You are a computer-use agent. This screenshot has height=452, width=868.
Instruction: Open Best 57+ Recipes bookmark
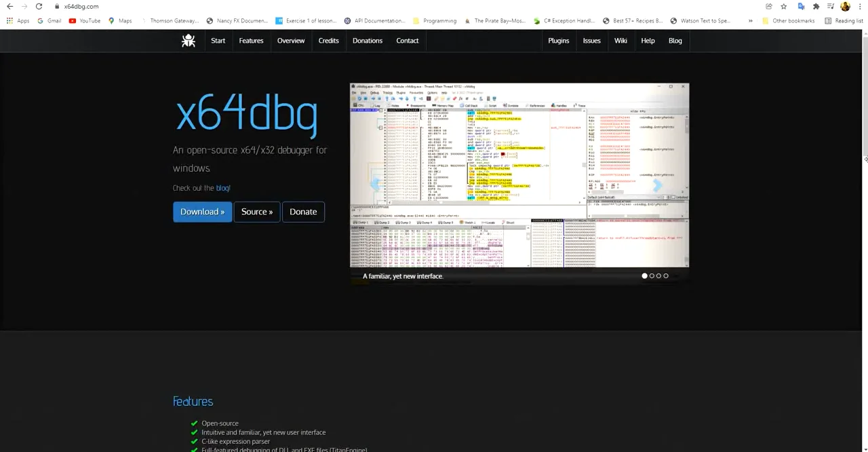[632, 21]
